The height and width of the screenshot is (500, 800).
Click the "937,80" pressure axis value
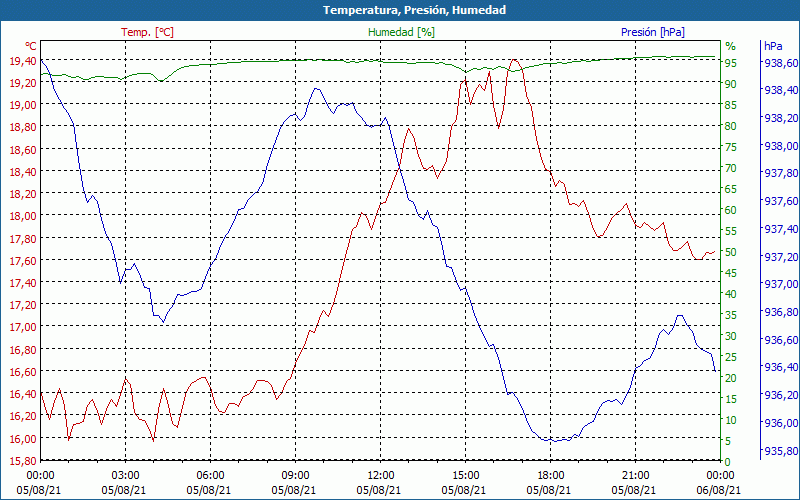[x=781, y=173]
